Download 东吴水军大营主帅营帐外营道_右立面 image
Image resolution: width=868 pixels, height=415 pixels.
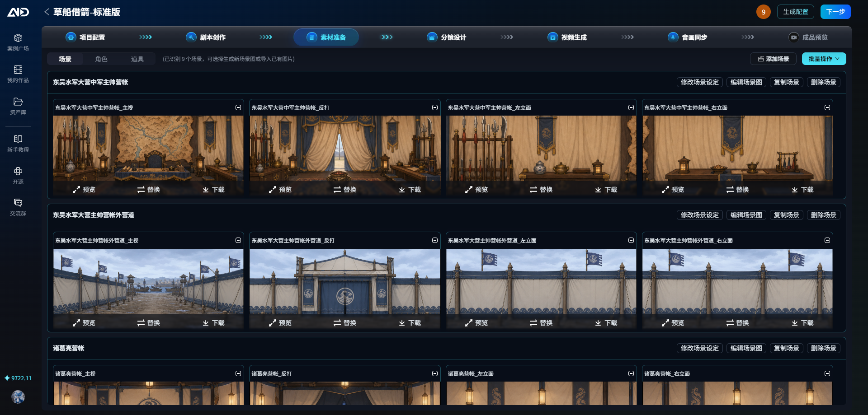(802, 323)
